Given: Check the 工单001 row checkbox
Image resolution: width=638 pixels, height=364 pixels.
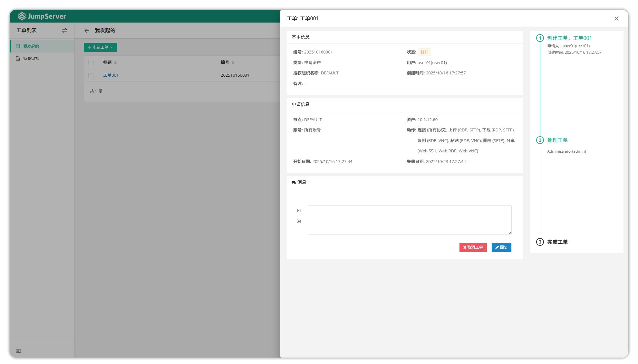Looking at the screenshot, I should [x=91, y=75].
